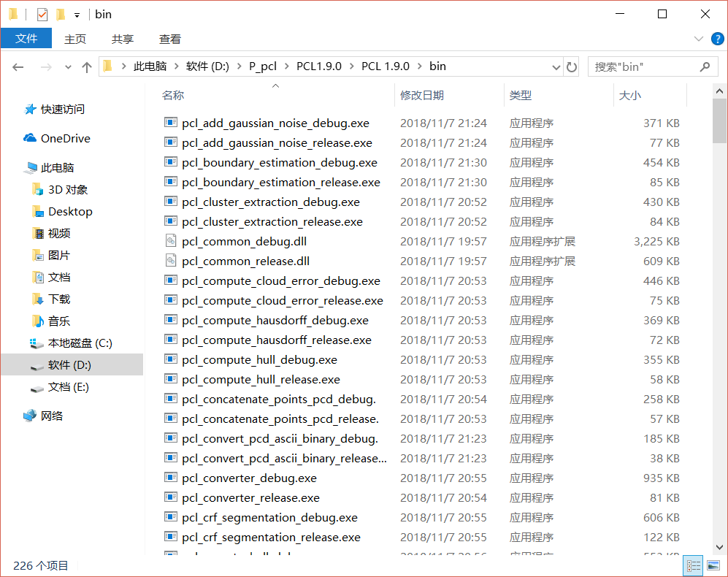Select 软件 (D:) drive in navigation pane

pyautogui.click(x=69, y=364)
